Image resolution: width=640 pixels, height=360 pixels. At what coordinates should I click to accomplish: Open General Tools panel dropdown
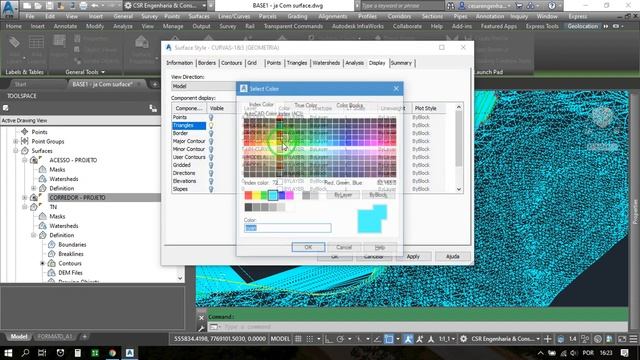(85, 72)
